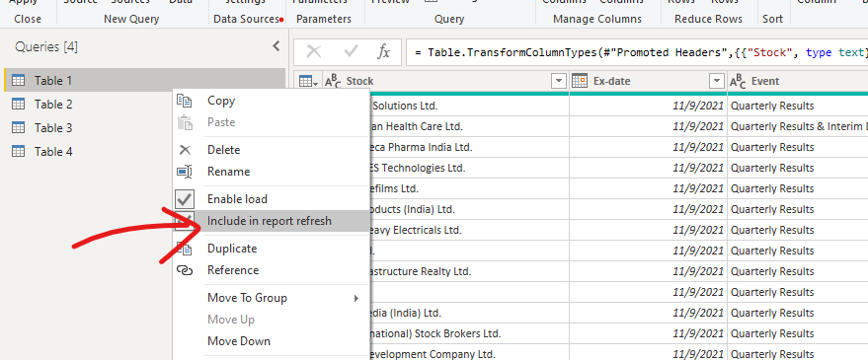Click the Enable load checkmark box

(185, 199)
